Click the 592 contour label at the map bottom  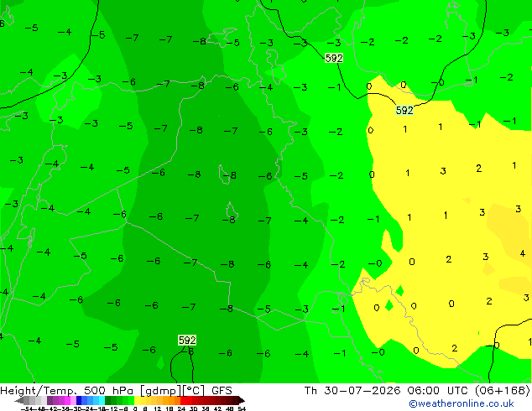[187, 341]
